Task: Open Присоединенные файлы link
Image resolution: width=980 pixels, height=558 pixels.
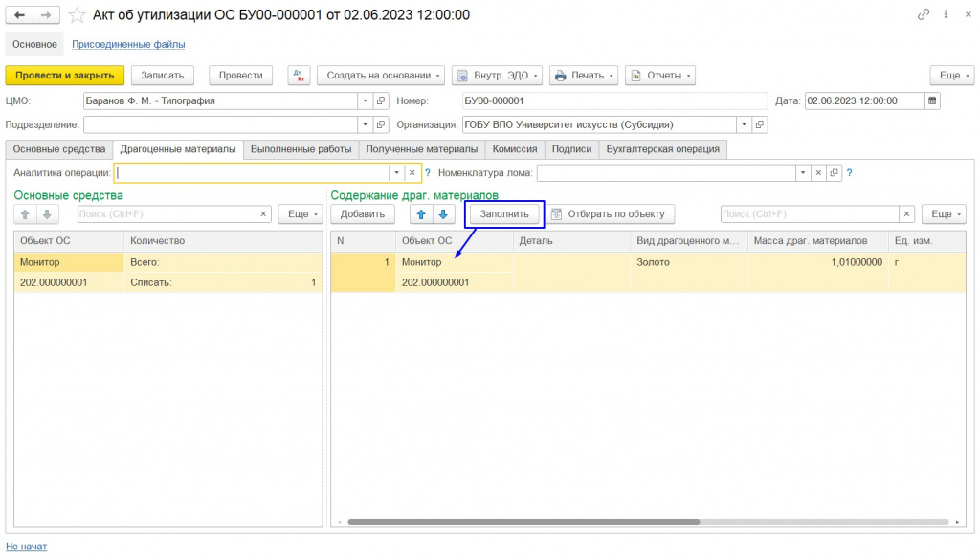Action: pyautogui.click(x=128, y=44)
